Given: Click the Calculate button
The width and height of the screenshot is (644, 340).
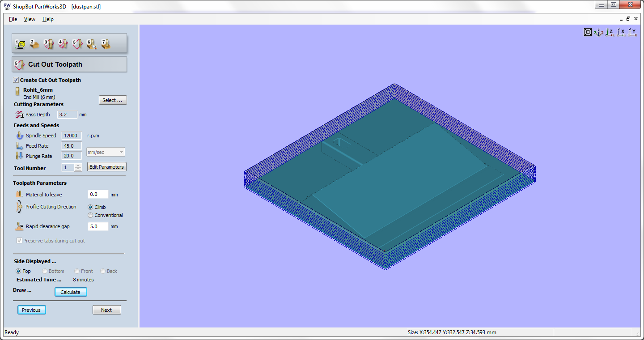Looking at the screenshot, I should [71, 292].
